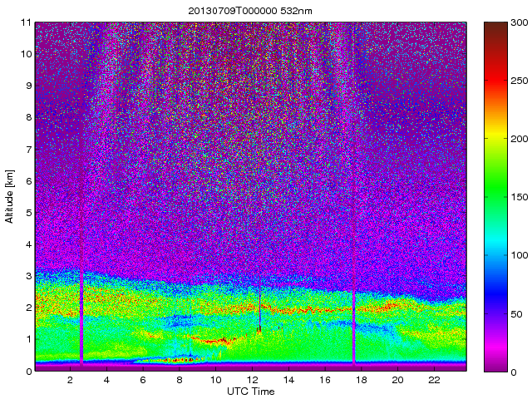The width and height of the screenshot is (532, 399).
Task: Click the x-axis tick label '6'
Action: click(x=143, y=380)
